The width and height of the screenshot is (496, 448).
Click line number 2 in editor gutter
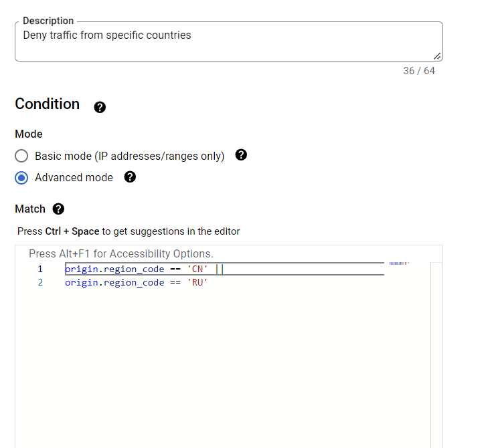point(40,283)
